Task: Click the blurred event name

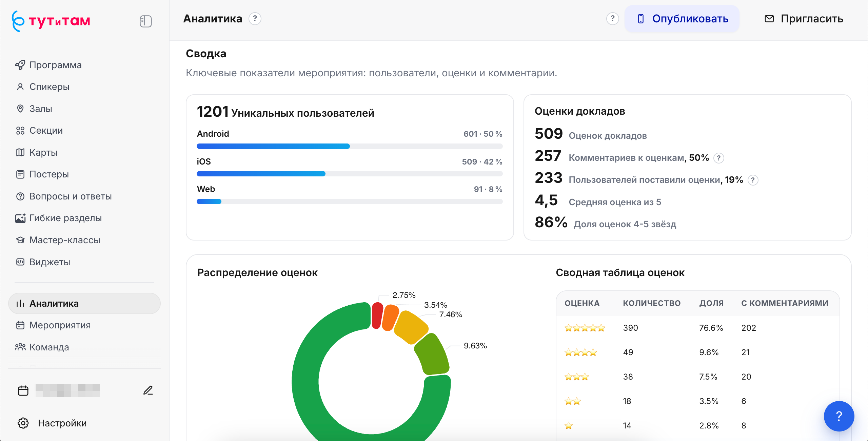Action: 67,390
